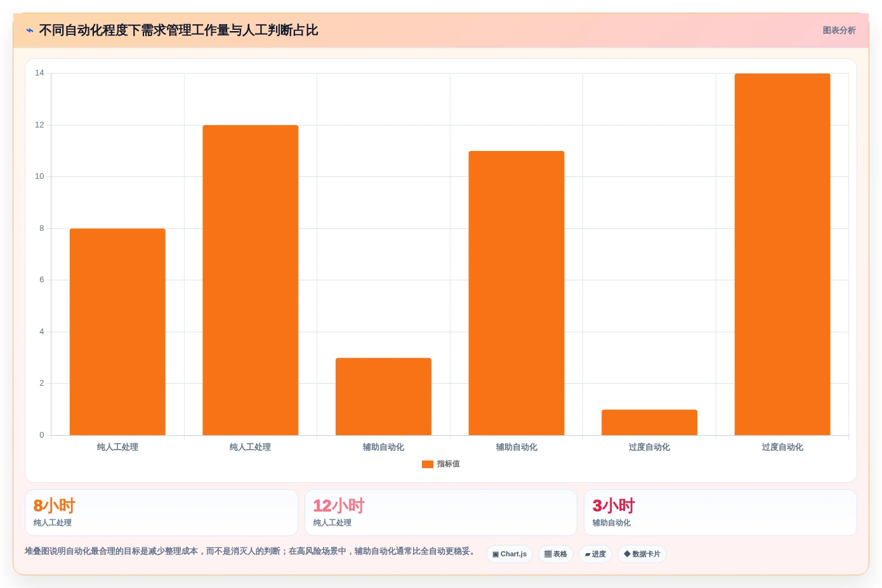Open the 12小时 stat card
This screenshot has height=588, width=882.
click(x=441, y=513)
